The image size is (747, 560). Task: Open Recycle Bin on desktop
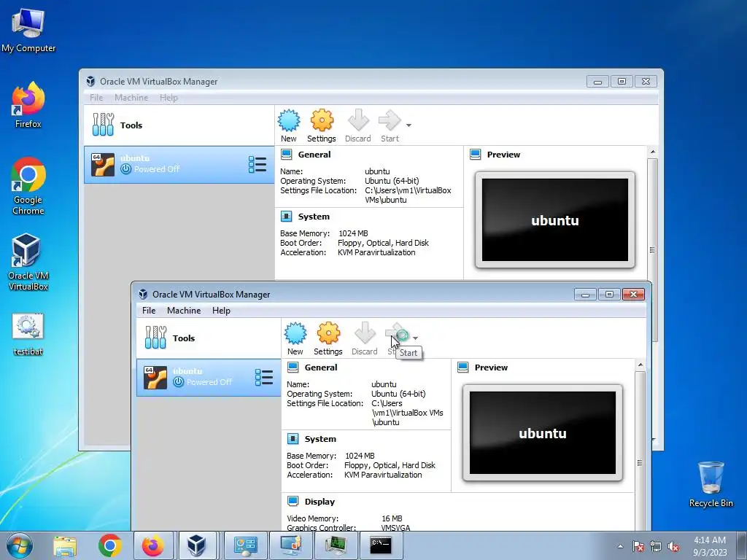(711, 484)
